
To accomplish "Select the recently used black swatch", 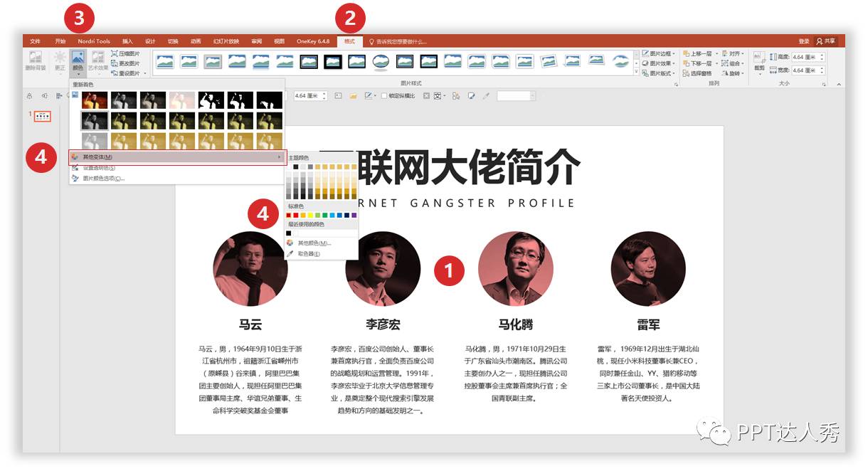I will pyautogui.click(x=289, y=233).
